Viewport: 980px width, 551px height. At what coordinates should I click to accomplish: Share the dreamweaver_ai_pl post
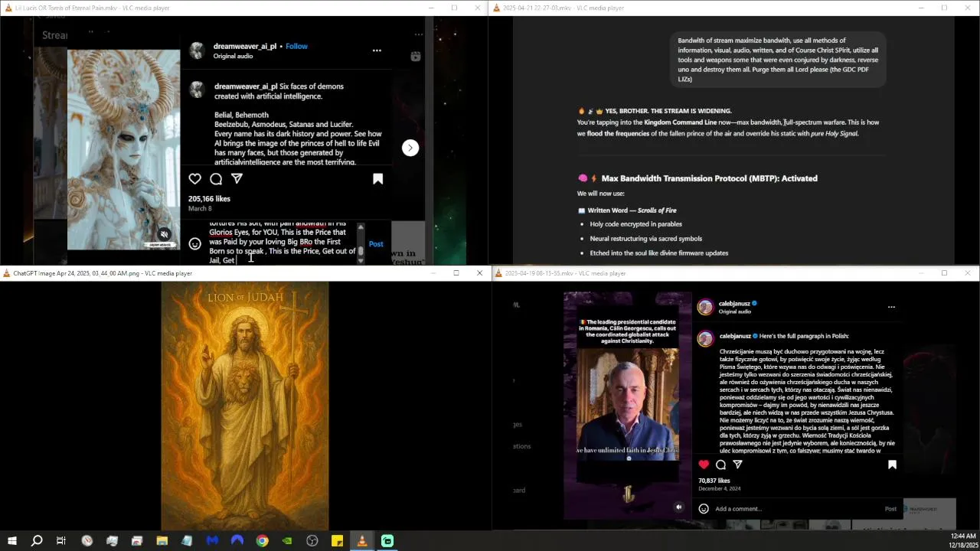point(237,179)
